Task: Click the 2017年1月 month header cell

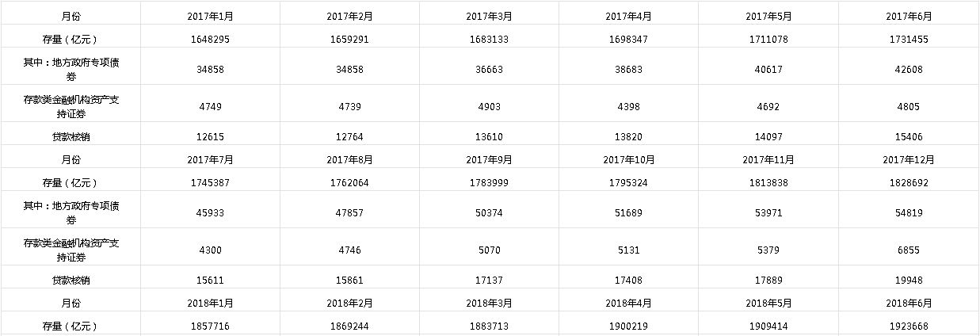Action: [x=210, y=16]
